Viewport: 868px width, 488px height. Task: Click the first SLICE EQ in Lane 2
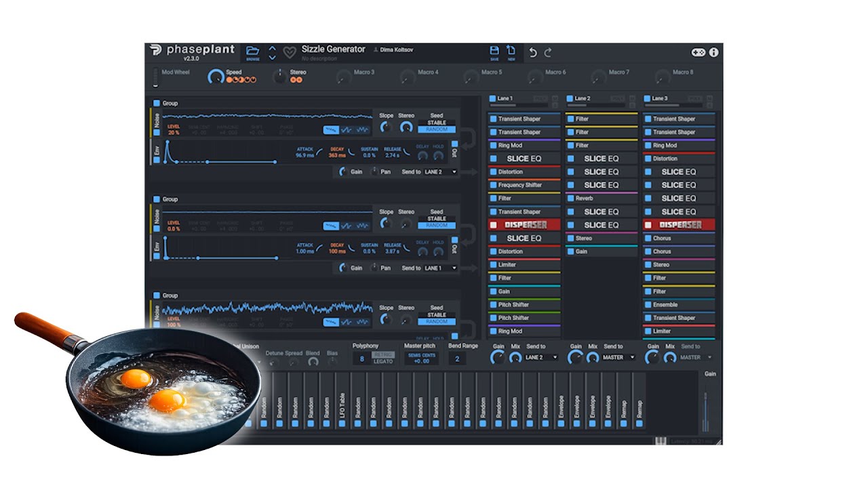601,159
